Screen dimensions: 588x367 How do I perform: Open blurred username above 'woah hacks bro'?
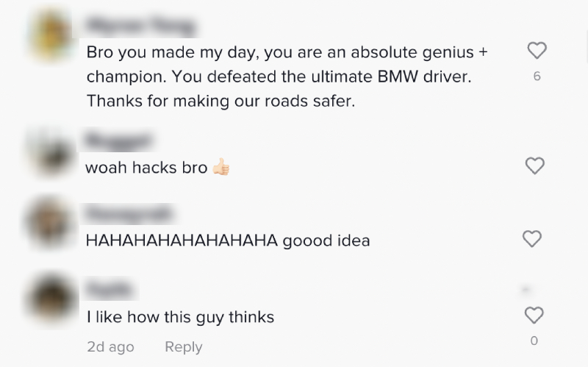tap(118, 140)
